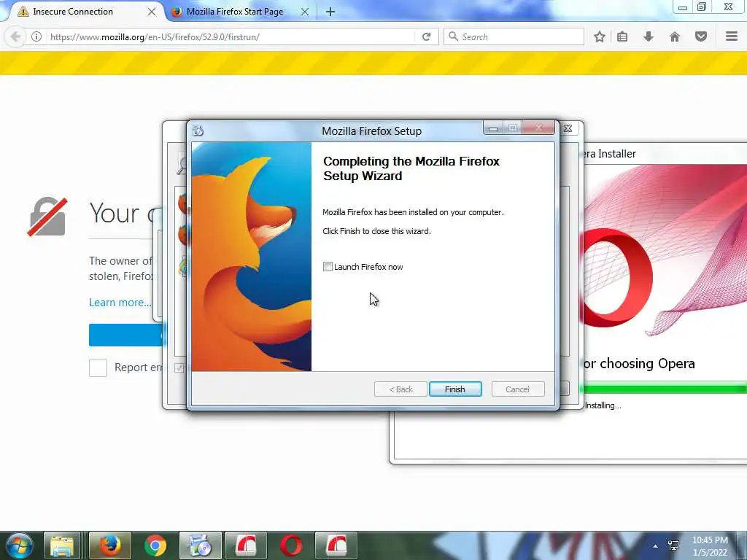Click Cancel in Firefox Setup wizard

(517, 389)
